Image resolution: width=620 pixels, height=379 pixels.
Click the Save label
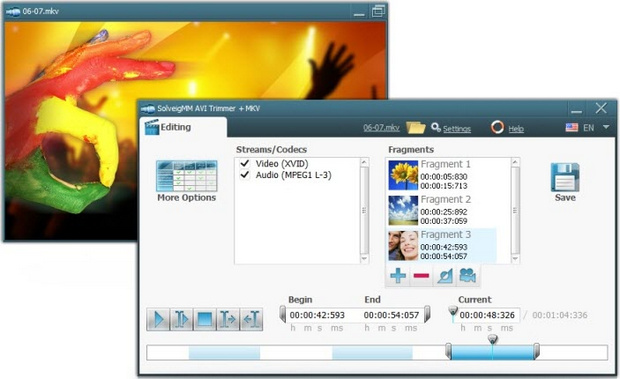565,198
